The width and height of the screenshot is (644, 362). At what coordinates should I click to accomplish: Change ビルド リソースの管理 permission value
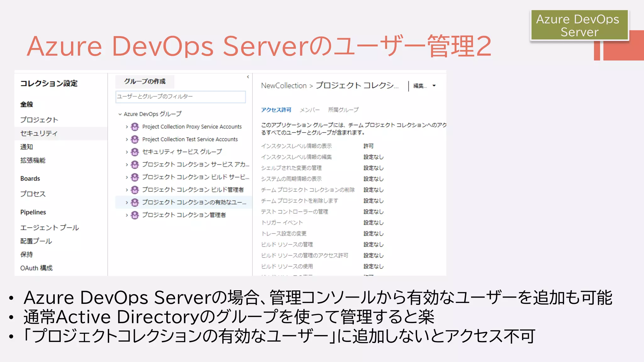pos(374,244)
